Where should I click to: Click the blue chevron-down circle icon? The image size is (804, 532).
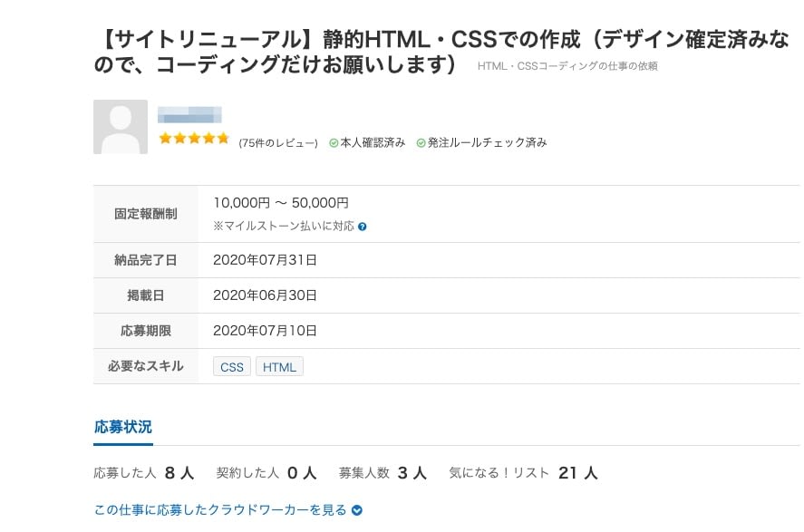pyautogui.click(x=357, y=510)
